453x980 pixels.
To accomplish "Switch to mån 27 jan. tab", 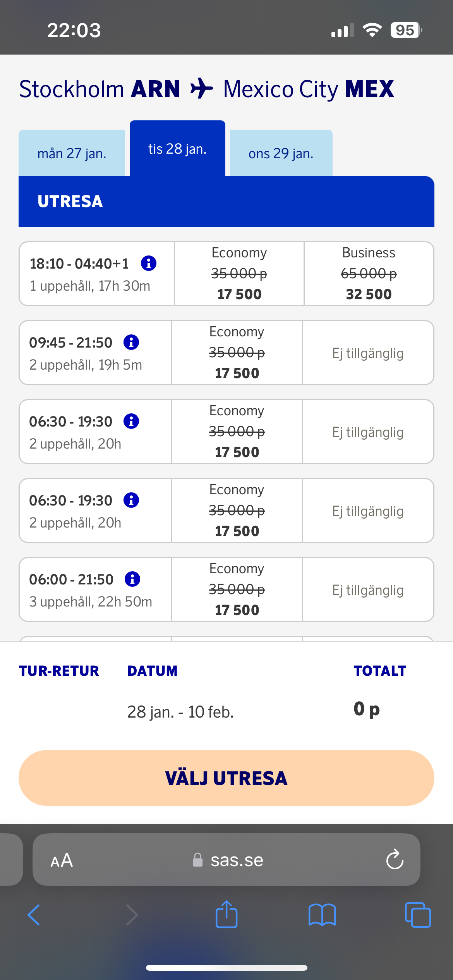I will 72,154.
